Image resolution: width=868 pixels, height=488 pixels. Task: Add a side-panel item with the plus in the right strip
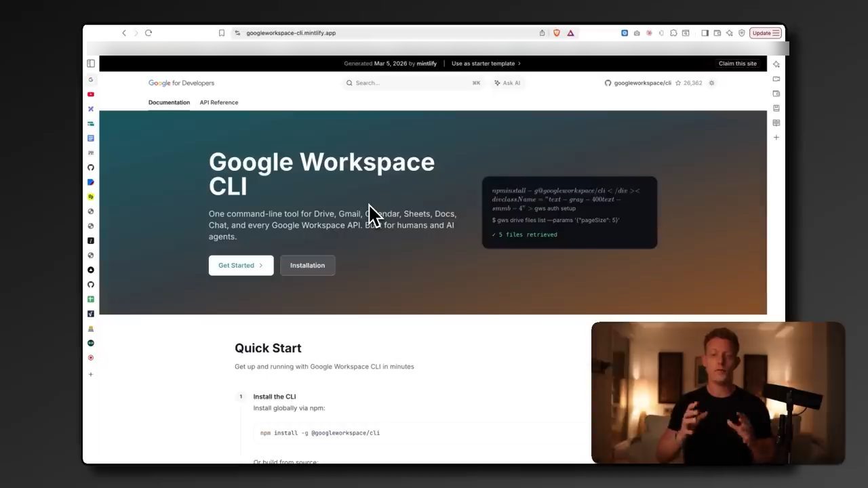pyautogui.click(x=776, y=138)
